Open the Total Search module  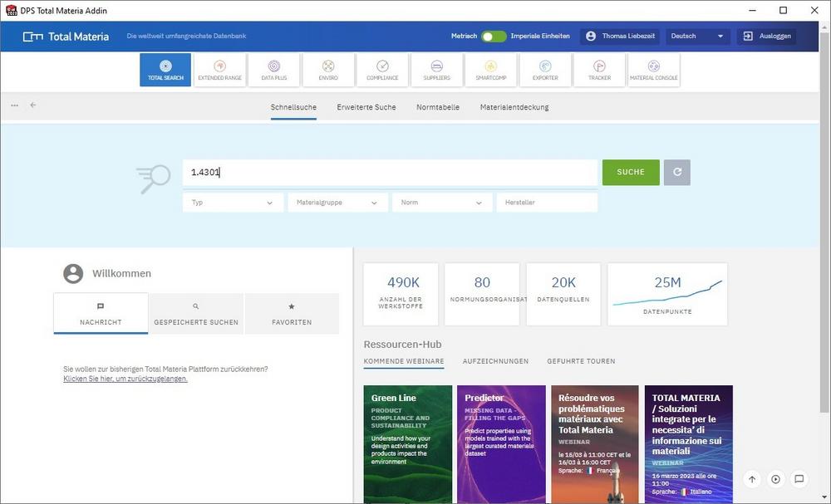coord(165,70)
